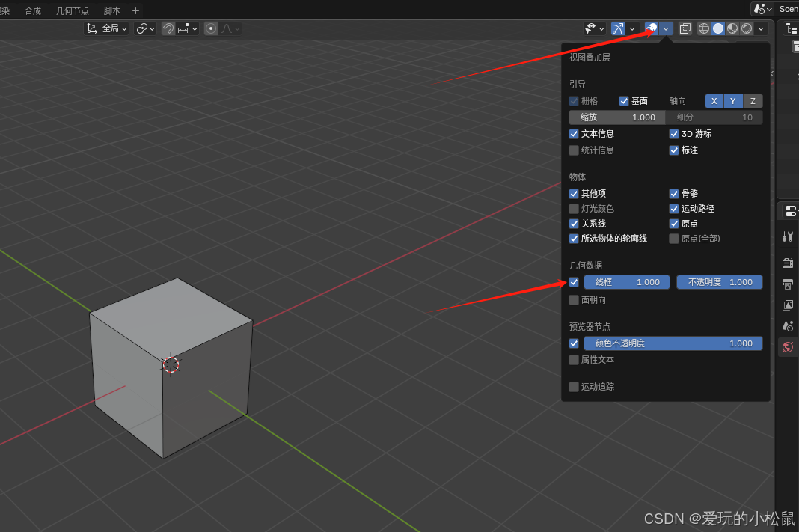This screenshot has height=532, width=799.
Task: Open the snapping options dropdown arrow
Action: click(x=195, y=29)
